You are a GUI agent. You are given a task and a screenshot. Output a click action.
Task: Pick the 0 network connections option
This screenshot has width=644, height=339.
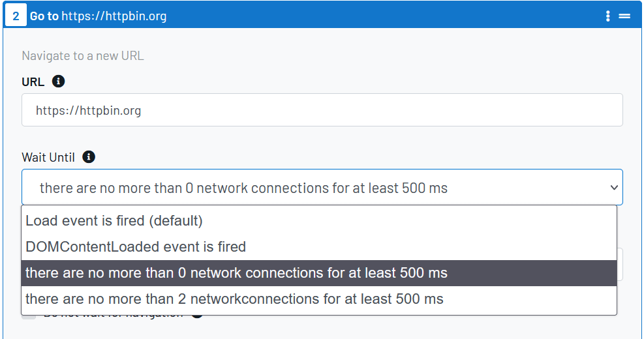(x=319, y=273)
